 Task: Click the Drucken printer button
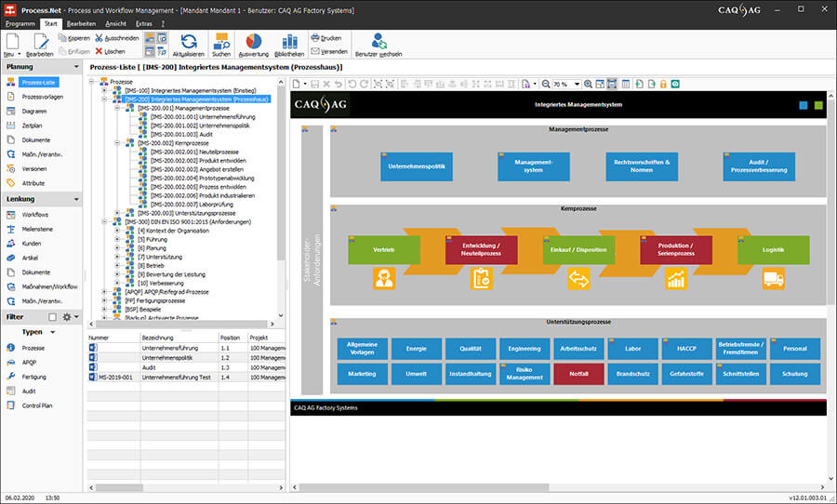[326, 38]
